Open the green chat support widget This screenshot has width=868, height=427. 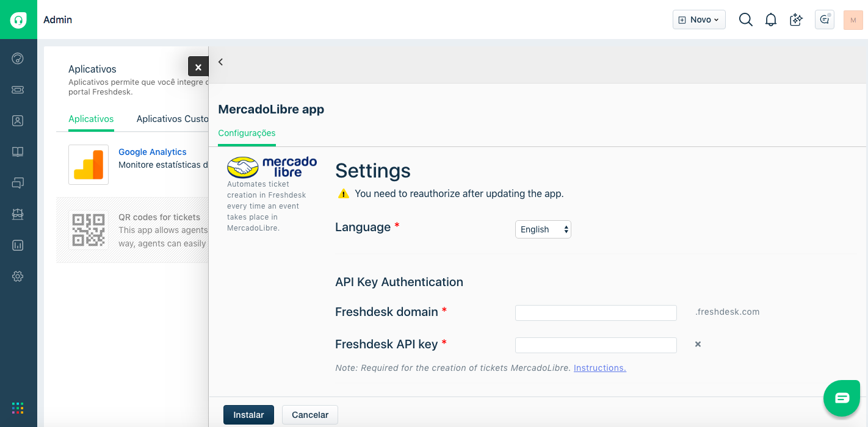(x=842, y=398)
